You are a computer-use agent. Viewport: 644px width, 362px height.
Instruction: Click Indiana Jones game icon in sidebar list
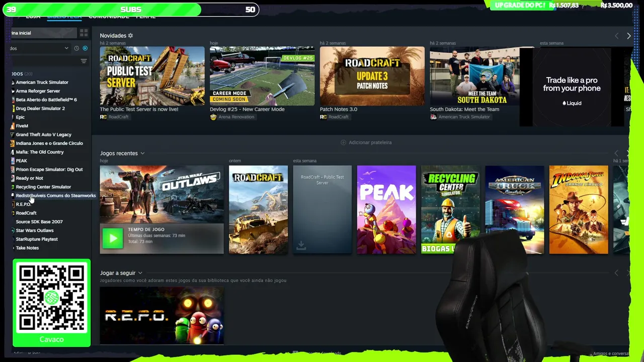[x=13, y=143]
